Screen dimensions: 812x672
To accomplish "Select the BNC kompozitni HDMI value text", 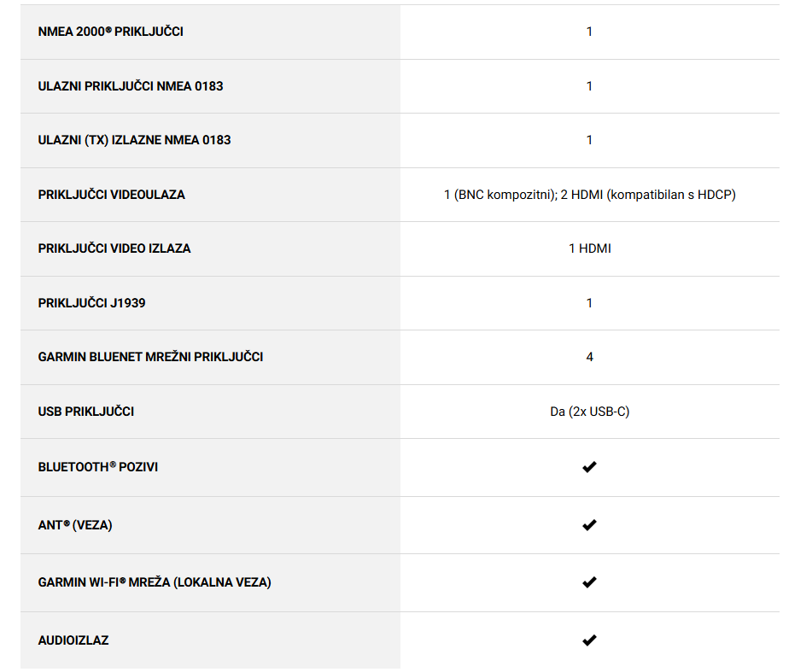I will tap(590, 195).
